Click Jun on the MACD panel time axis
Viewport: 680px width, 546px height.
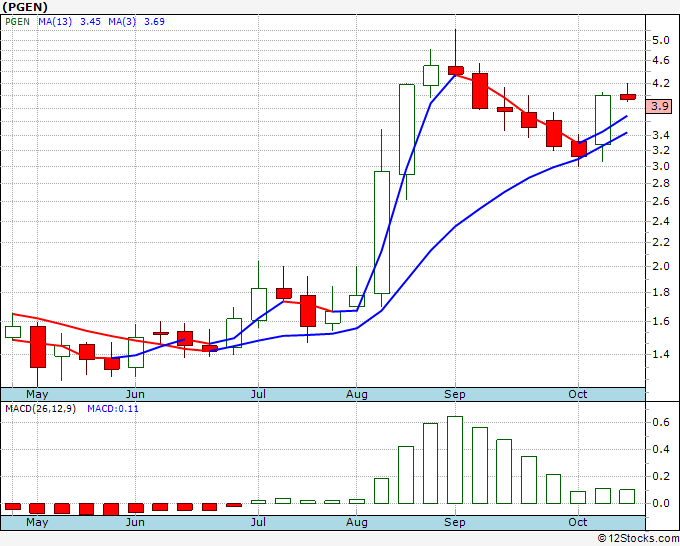135,522
